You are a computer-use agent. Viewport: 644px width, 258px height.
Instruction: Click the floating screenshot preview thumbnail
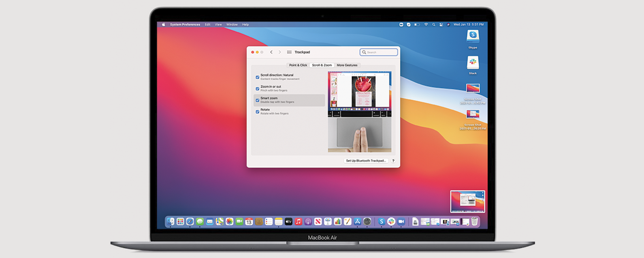click(467, 202)
